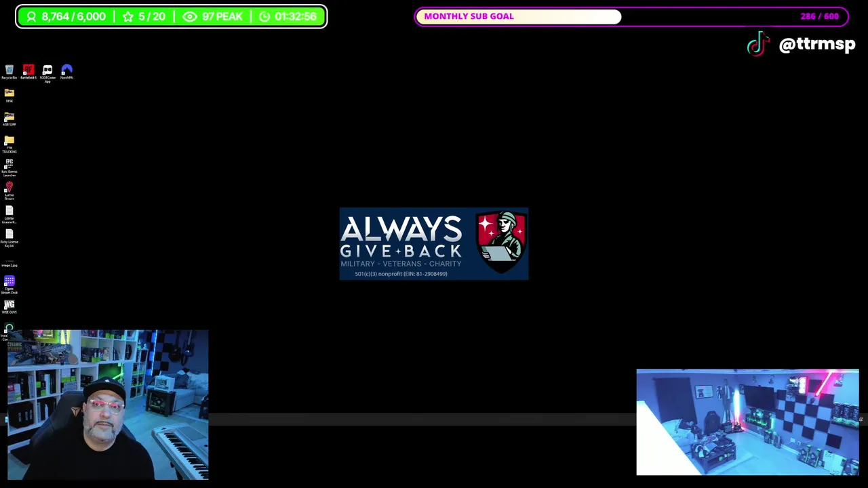Image resolution: width=868 pixels, height=488 pixels.
Task: Click the 01:32:56 stream timer
Action: point(288,16)
